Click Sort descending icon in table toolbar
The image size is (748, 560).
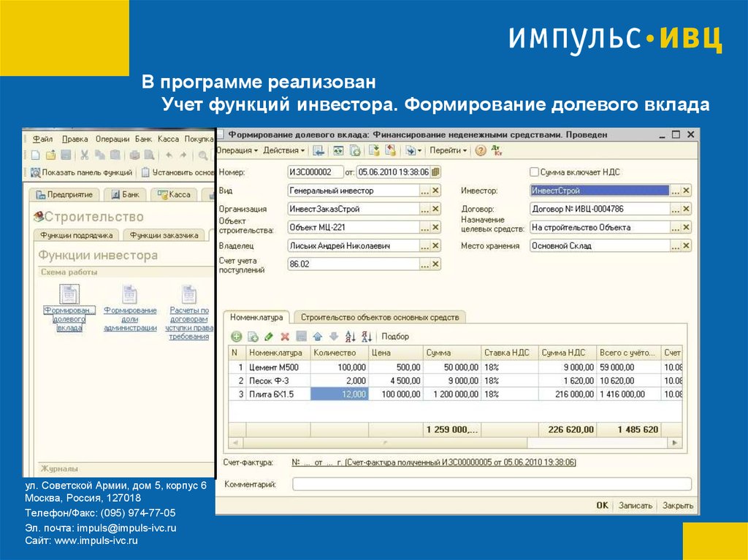point(367,337)
